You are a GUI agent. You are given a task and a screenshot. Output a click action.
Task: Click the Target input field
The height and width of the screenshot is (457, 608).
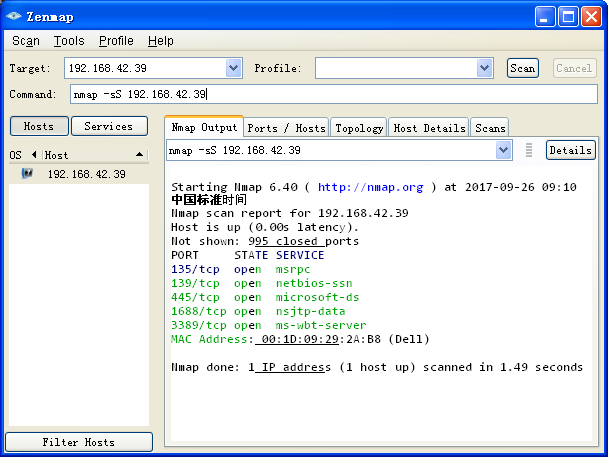(145, 68)
